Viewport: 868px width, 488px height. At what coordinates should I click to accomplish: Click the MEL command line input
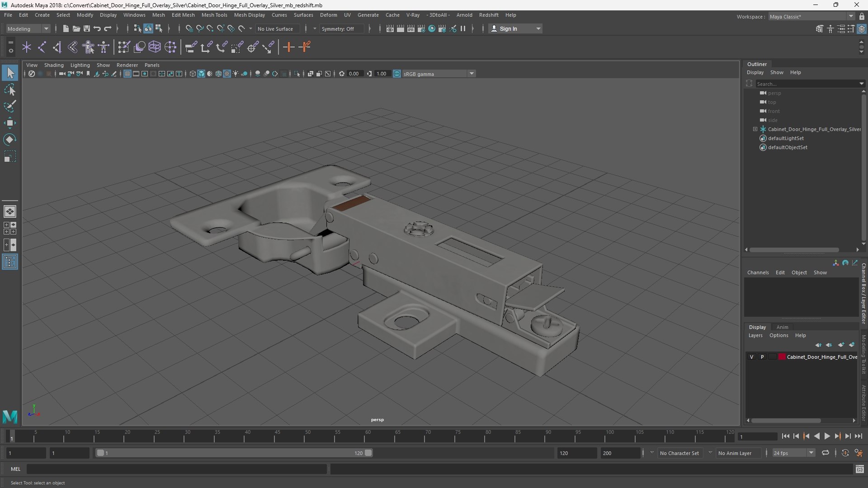pyautogui.click(x=176, y=469)
